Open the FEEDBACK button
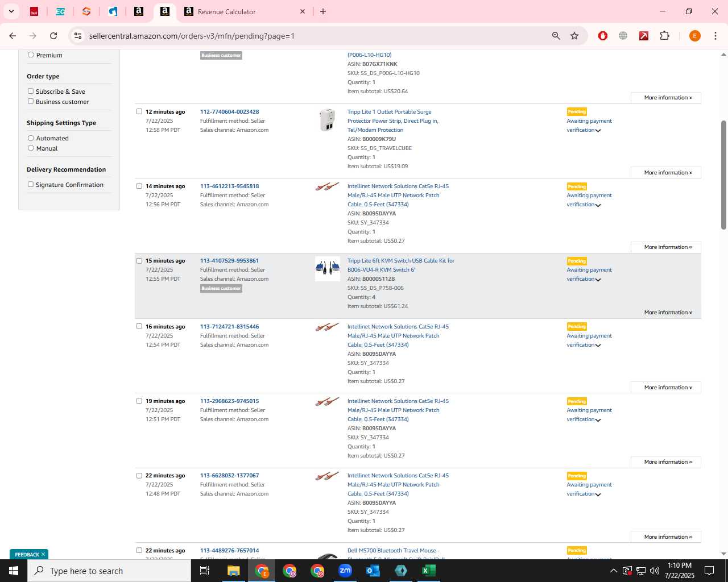Screen dimensions: 728x582 tap(27, 554)
